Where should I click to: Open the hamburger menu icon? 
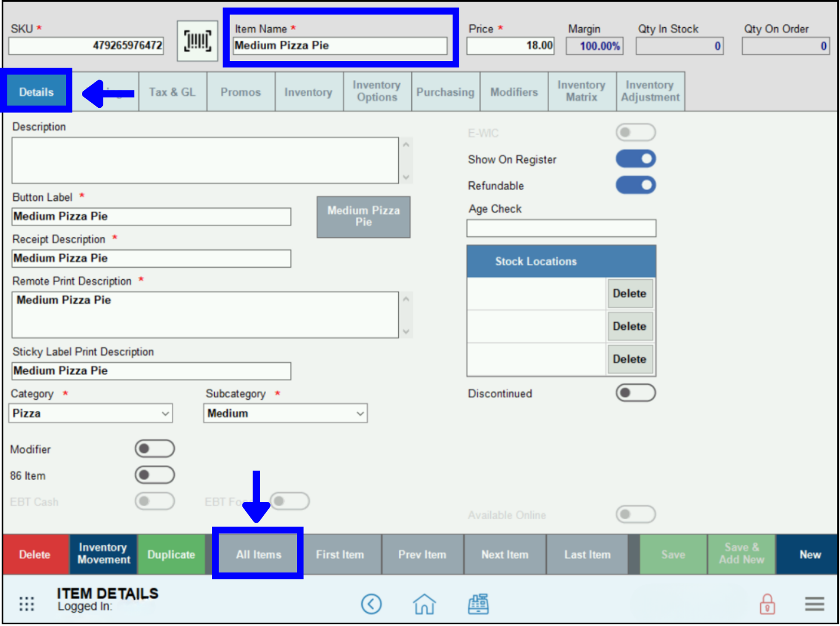[x=814, y=603]
